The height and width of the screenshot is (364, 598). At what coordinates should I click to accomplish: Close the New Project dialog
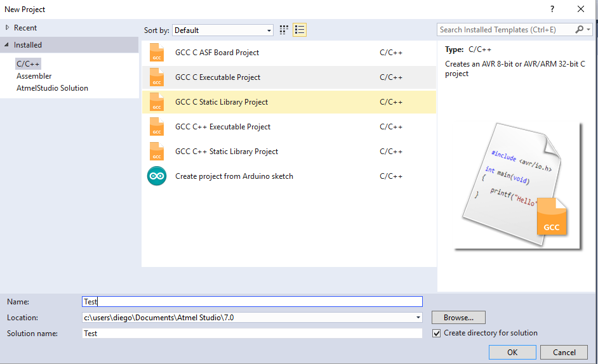[x=581, y=9]
